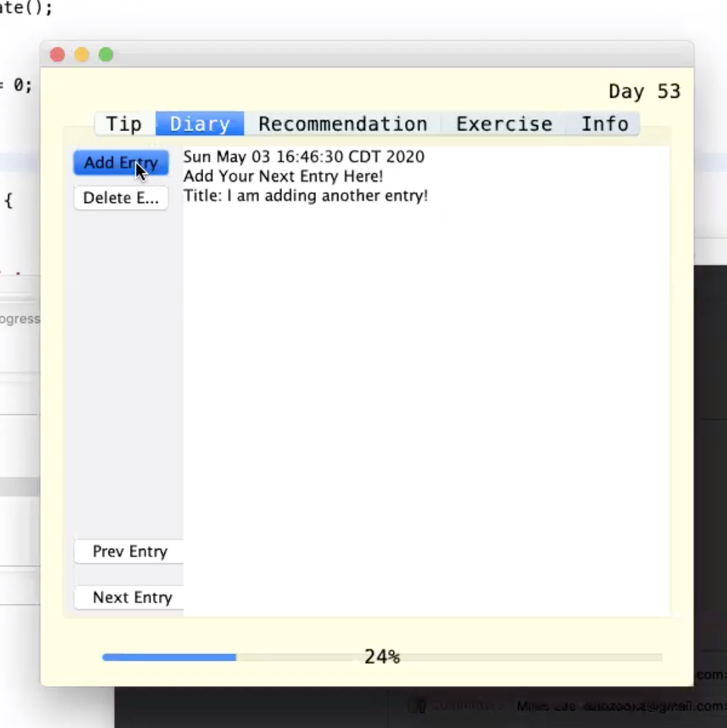This screenshot has width=727, height=728.
Task: Close the diary window with red button
Action: [x=57, y=55]
